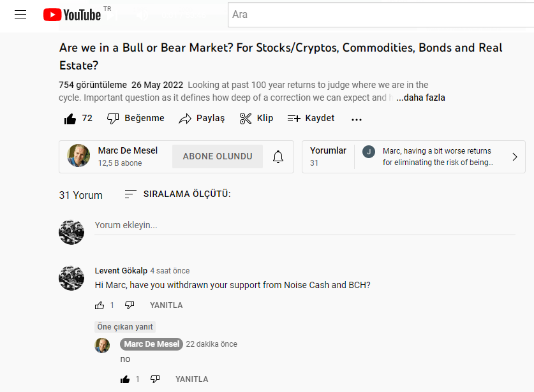Open SIRALAMA ÖLÇÜTÜ sort dropdown
Image resolution: width=534 pixels, height=392 pixels.
177,194
